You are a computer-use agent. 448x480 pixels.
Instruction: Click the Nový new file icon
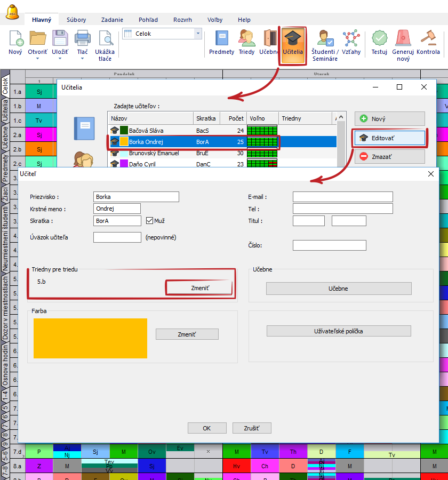click(x=15, y=39)
